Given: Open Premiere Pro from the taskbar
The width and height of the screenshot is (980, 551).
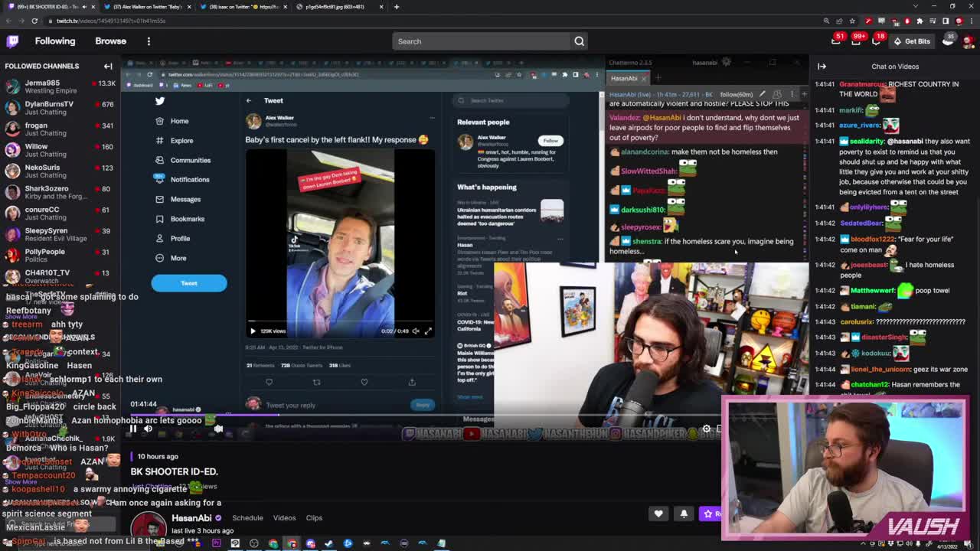Looking at the screenshot, I should [x=217, y=543].
